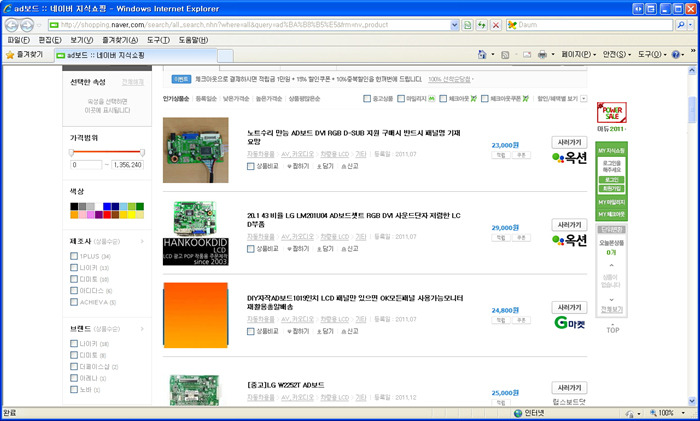700x421 pixels.
Task: Toggle the 마일리지 checkbox filter
Action: click(401, 99)
